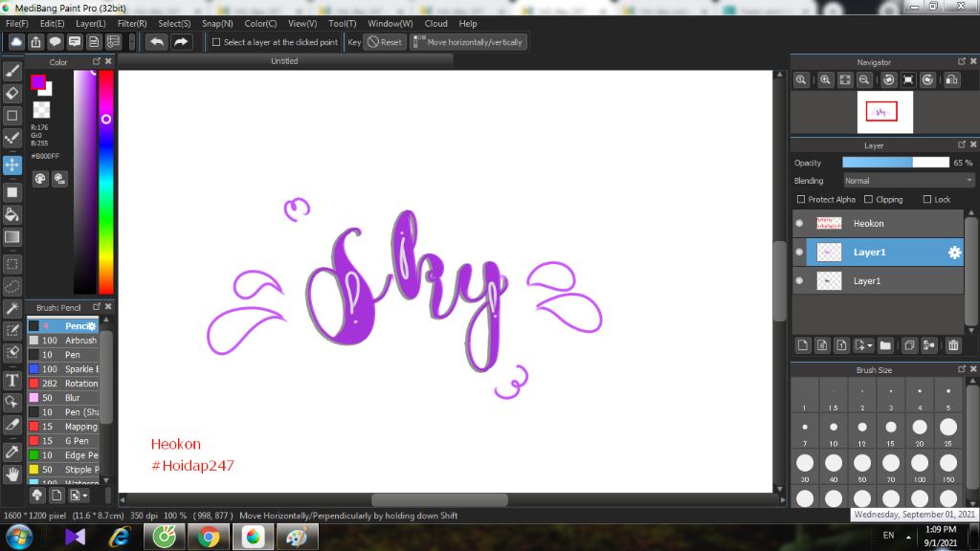Adjust the layer Opacity slider
Viewport: 980px width, 551px height.
tap(896, 163)
